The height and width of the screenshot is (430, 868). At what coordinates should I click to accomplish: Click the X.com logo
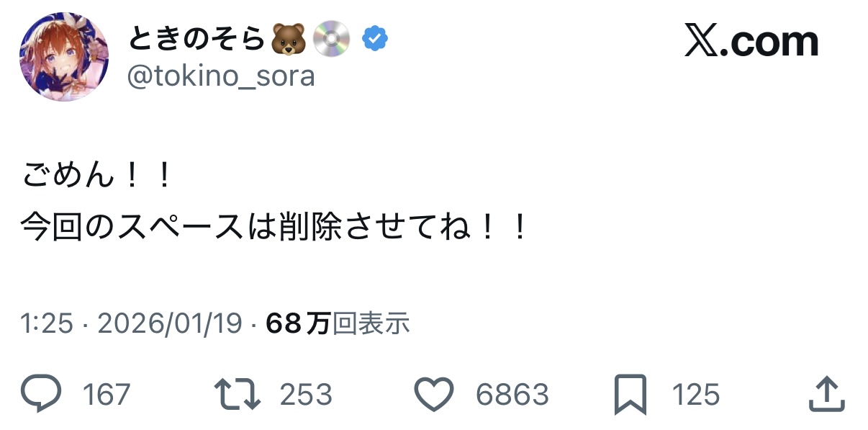tap(751, 43)
